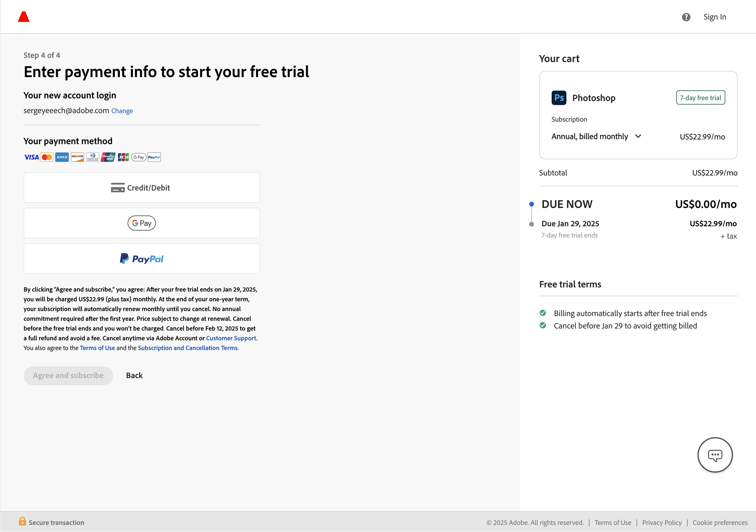Click the '+ tax' text

(x=728, y=236)
